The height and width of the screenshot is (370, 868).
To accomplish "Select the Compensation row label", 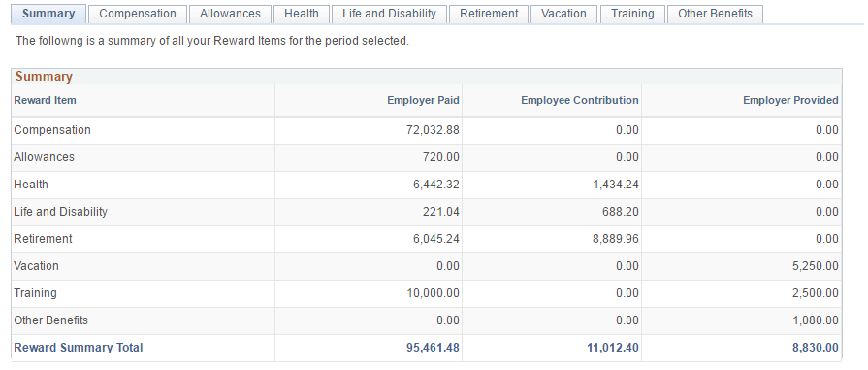I will tap(52, 130).
